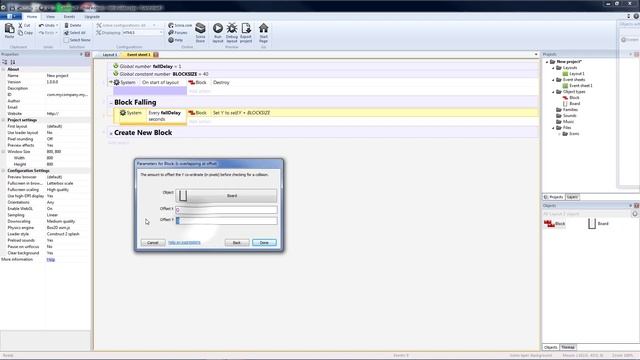Open the Undo history dropdown arrow

pos(57,25)
